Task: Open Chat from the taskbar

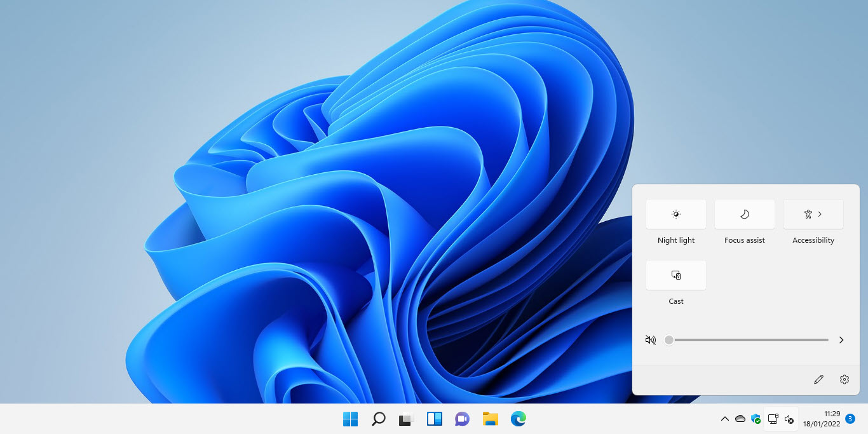Action: [x=462, y=419]
